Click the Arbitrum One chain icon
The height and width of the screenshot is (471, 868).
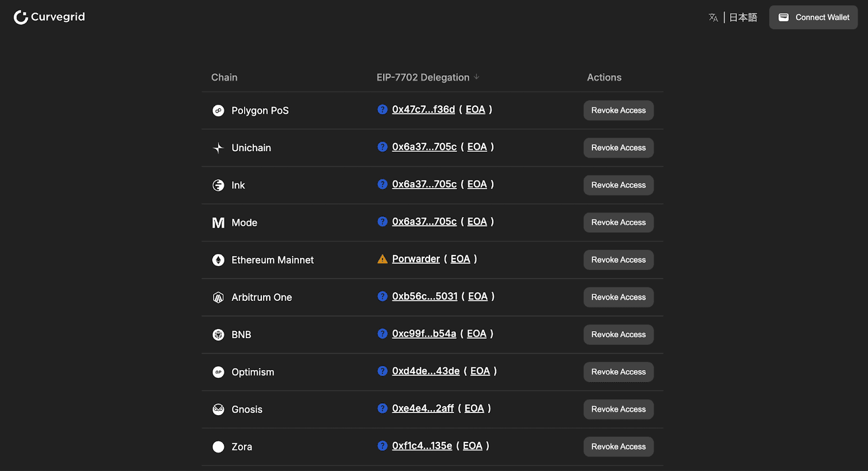tap(218, 298)
